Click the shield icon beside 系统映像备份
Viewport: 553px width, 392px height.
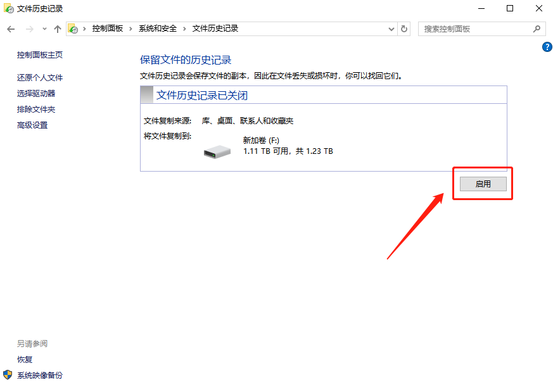8,375
